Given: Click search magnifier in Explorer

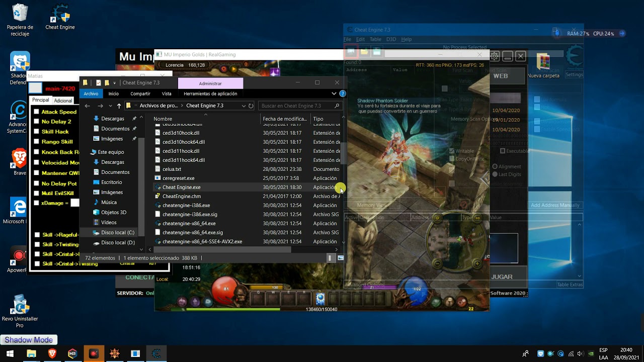Looking at the screenshot, I should pos(337,106).
